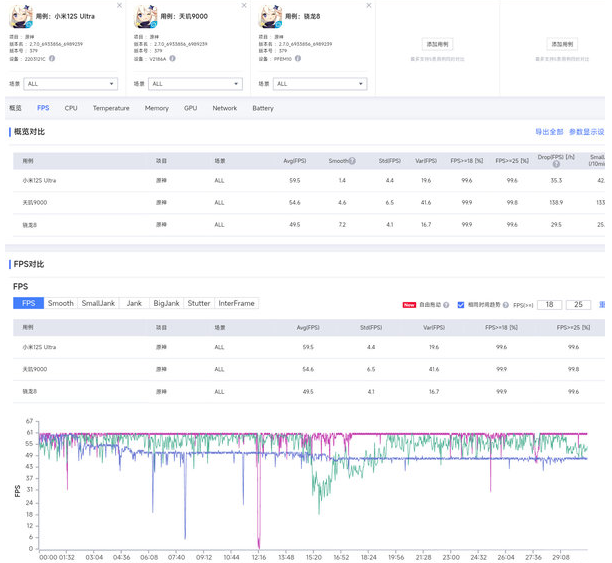
Task: Click help icon next to 自由拖动 option
Action: (x=447, y=304)
